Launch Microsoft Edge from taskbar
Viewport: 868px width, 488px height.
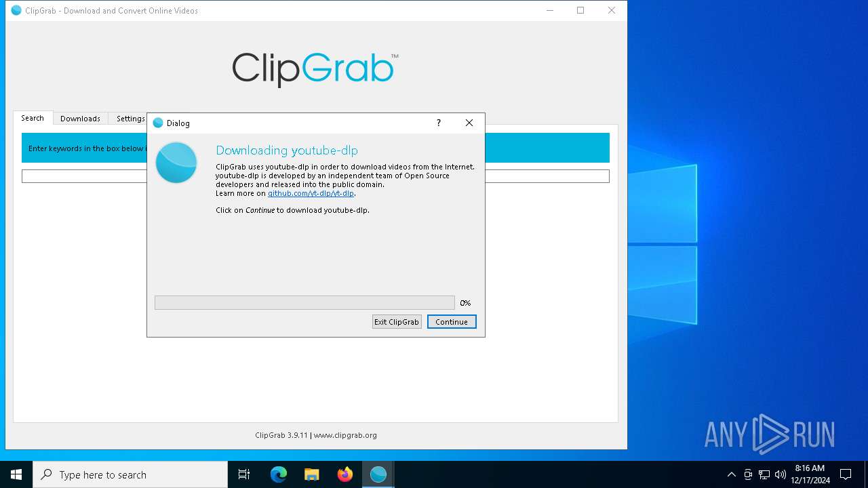(279, 474)
